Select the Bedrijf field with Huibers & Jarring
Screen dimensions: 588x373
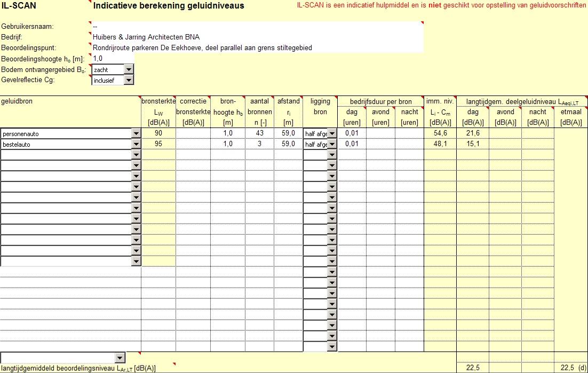pos(256,37)
